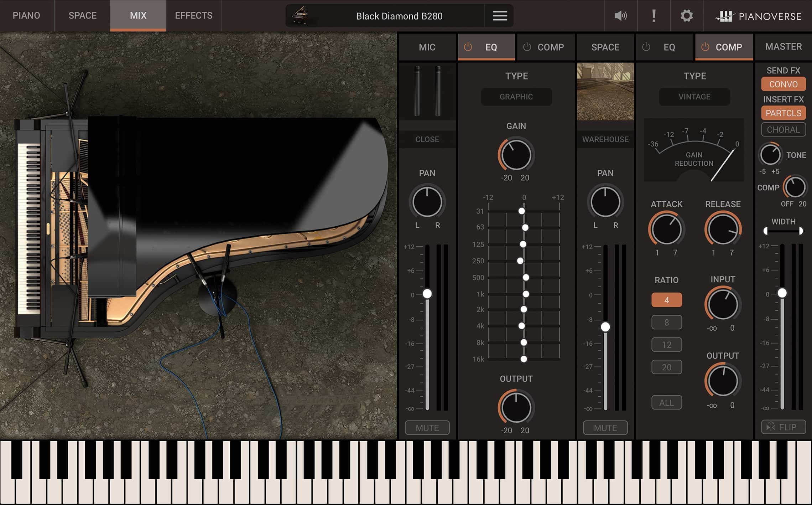Select ratio 8 on the compressor
The image size is (812, 505).
(x=666, y=322)
